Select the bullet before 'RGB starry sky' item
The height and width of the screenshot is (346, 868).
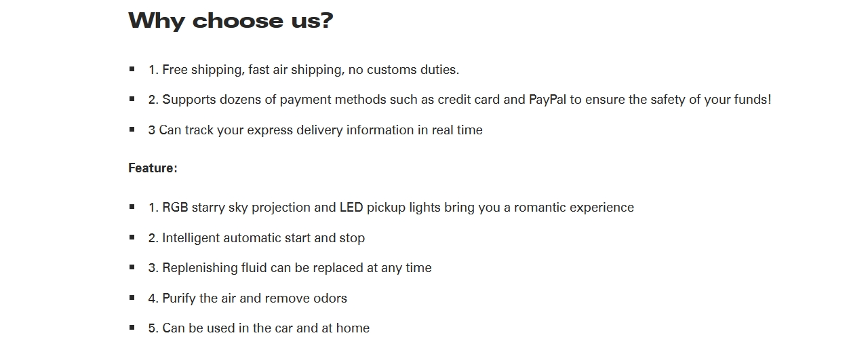[x=132, y=207]
